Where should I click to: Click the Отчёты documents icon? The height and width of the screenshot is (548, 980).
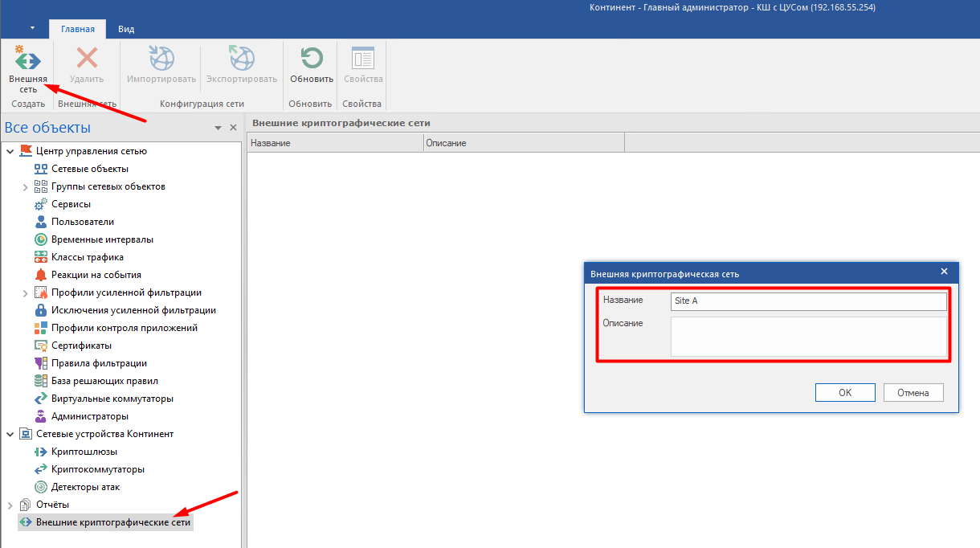click(25, 505)
